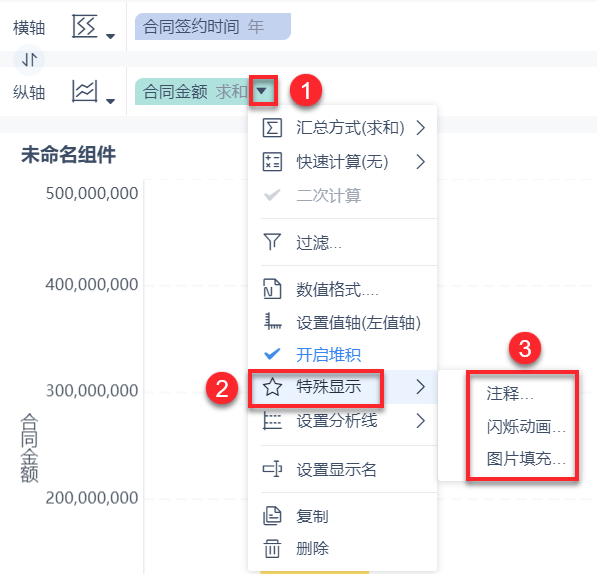Open dropdown arrow on 合同金额 求和 field
The width and height of the screenshot is (597, 574).
tap(262, 91)
